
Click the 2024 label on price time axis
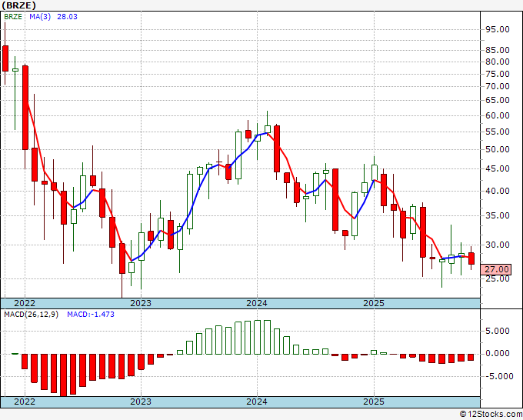(257, 303)
